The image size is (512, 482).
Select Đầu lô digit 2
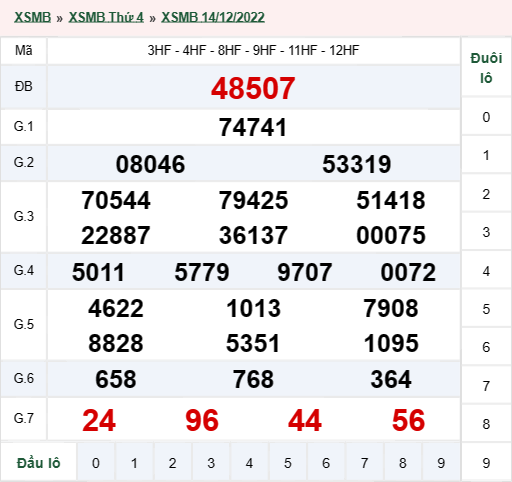point(172,463)
